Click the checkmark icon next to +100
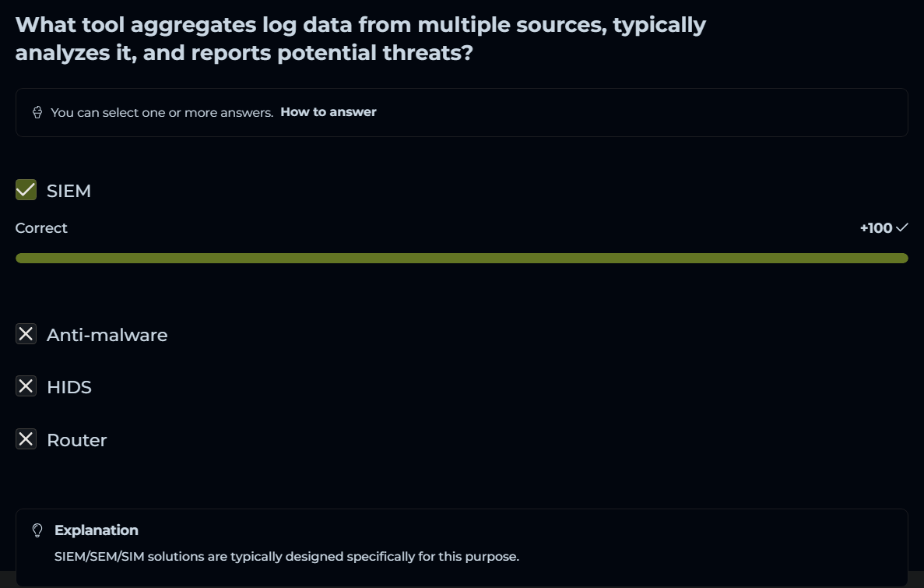The height and width of the screenshot is (588, 924). (x=902, y=227)
